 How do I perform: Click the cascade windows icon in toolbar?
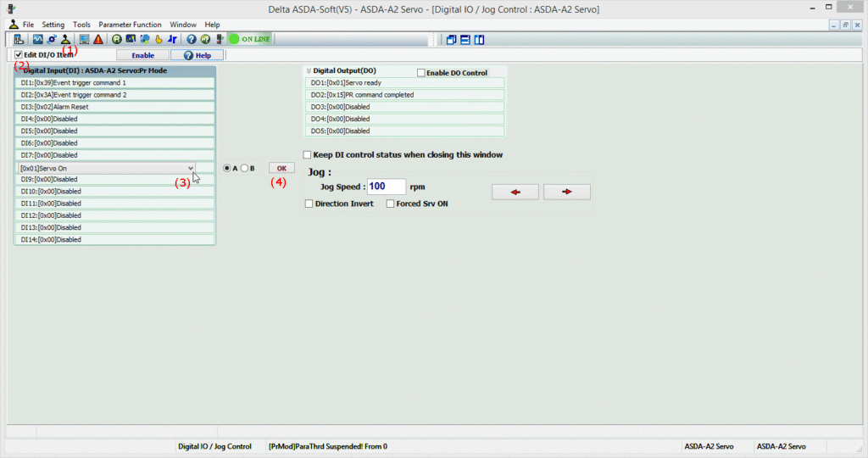pyautogui.click(x=452, y=39)
